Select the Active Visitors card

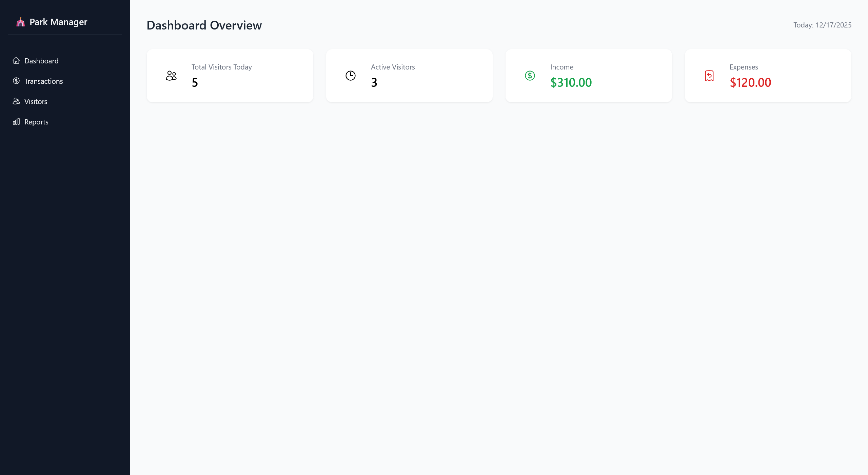[x=409, y=75]
